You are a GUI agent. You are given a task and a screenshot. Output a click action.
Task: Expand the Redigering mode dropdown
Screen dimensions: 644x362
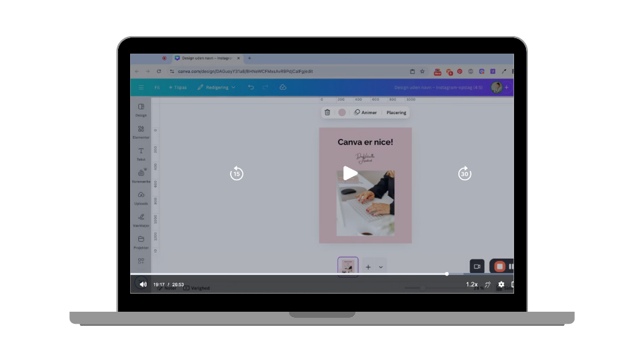[x=216, y=87]
